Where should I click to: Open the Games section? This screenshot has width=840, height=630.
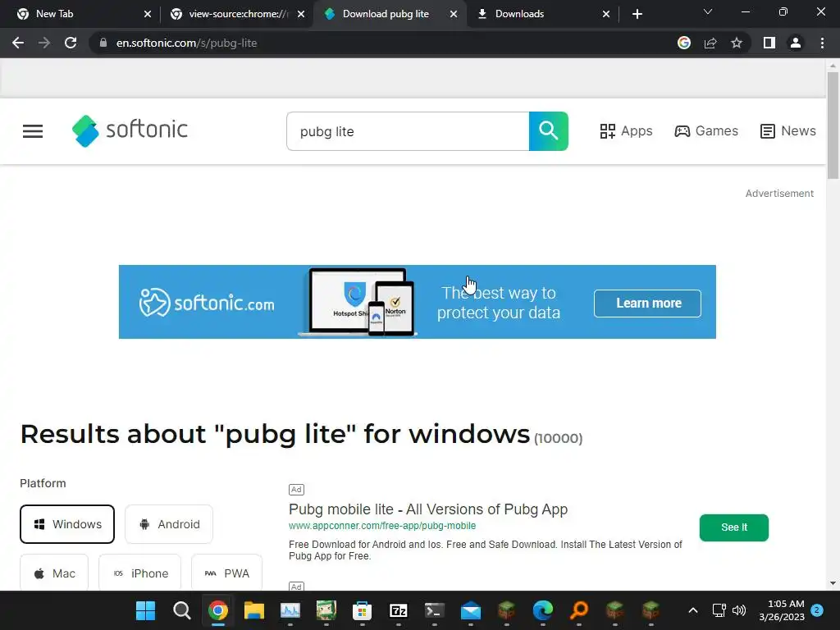(706, 131)
